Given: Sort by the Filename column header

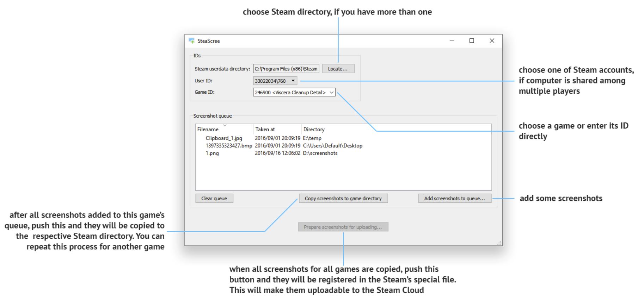Looking at the screenshot, I should pos(224,129).
